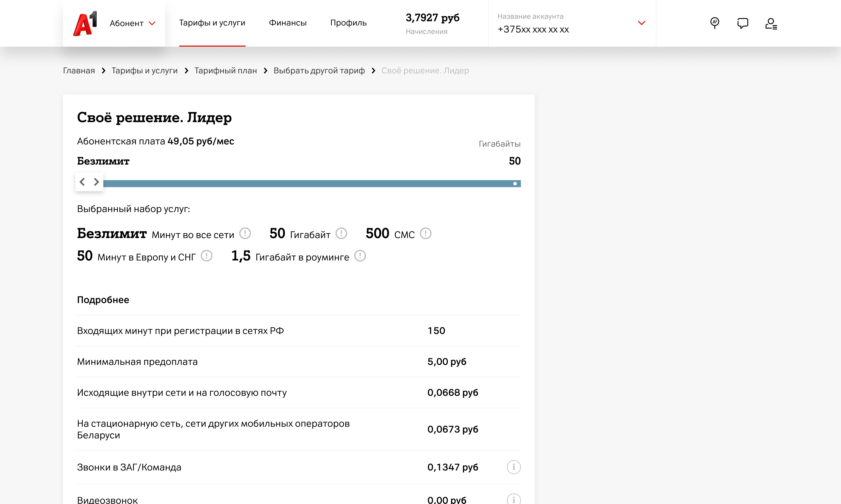Click info icon next to 50 Гигабайт
Image resolution: width=841 pixels, height=504 pixels.
click(x=341, y=233)
